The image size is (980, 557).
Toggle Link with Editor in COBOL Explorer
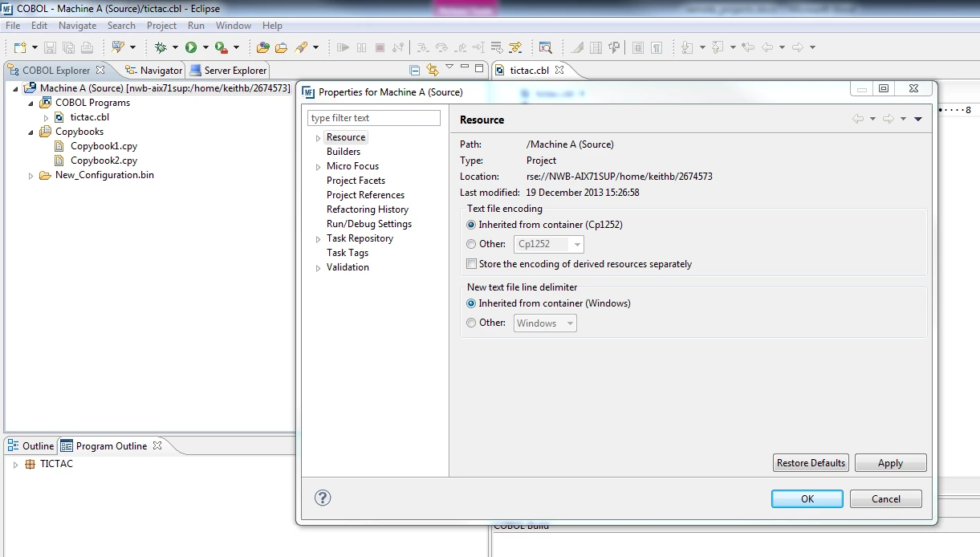[x=433, y=70]
